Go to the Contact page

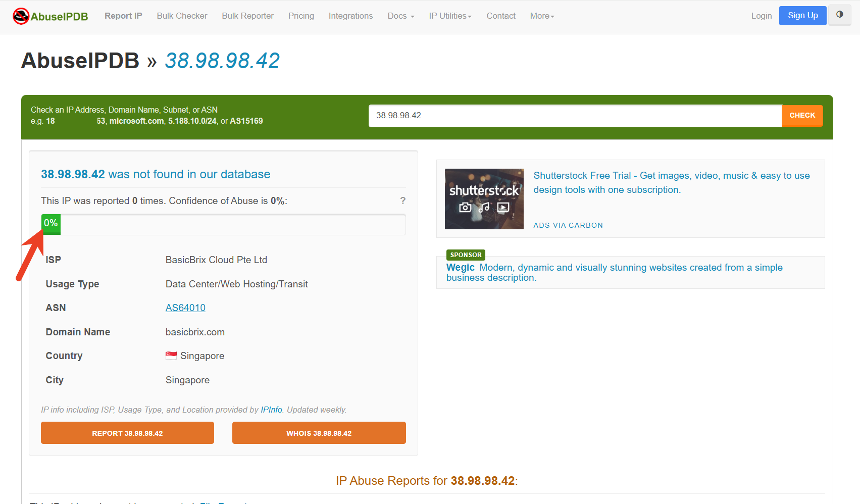[x=501, y=16]
